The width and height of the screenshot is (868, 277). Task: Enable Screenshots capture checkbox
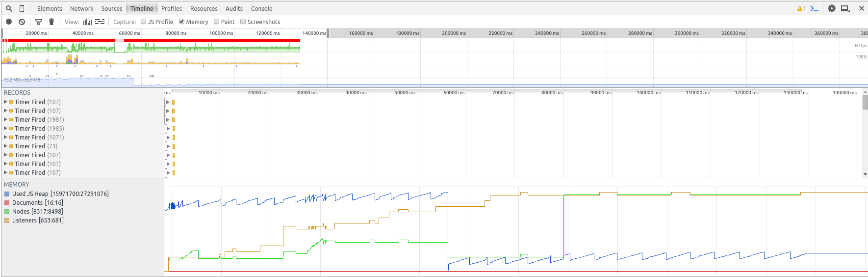click(x=243, y=22)
